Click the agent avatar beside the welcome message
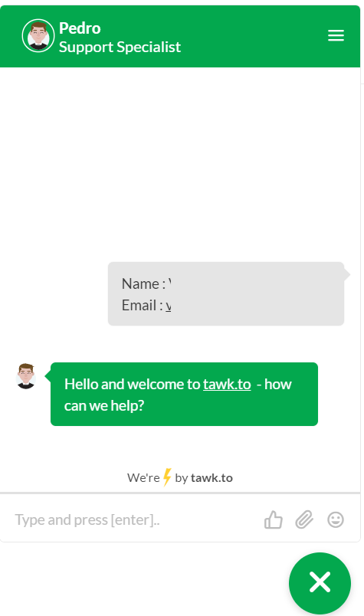 [26, 376]
